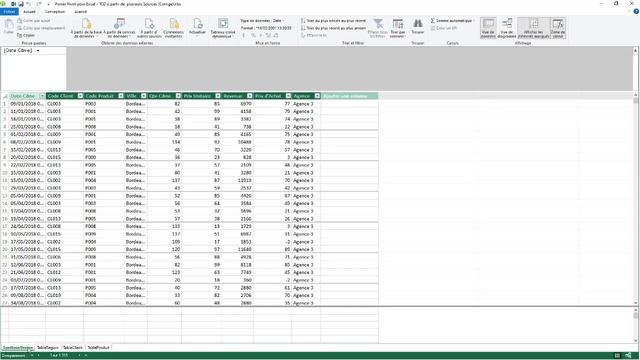
Task: Click the undo icon in title bar
Action: pyautogui.click(x=29, y=4)
